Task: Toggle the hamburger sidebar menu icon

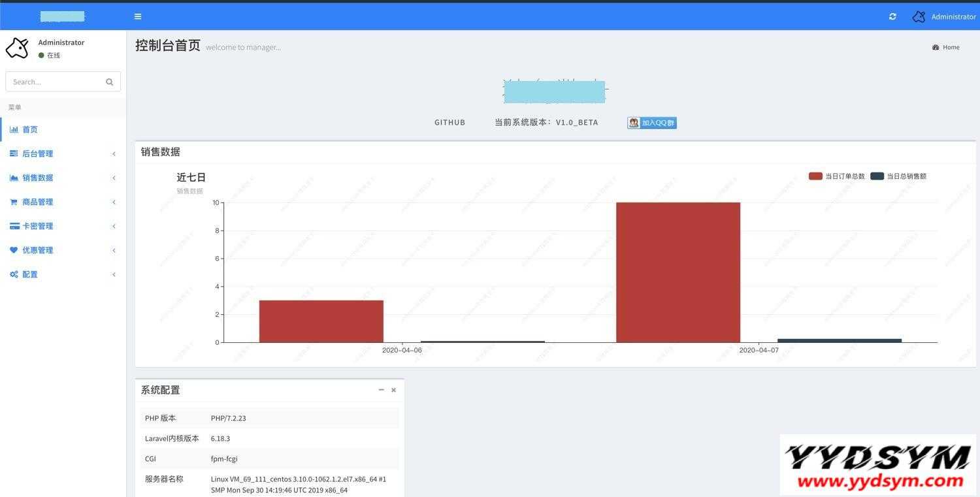Action: (x=137, y=16)
